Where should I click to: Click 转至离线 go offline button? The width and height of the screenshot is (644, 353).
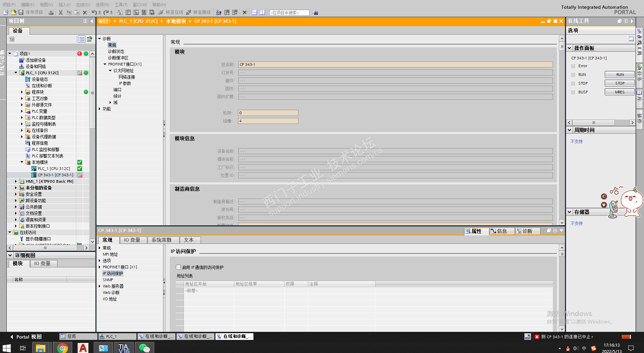(198, 12)
